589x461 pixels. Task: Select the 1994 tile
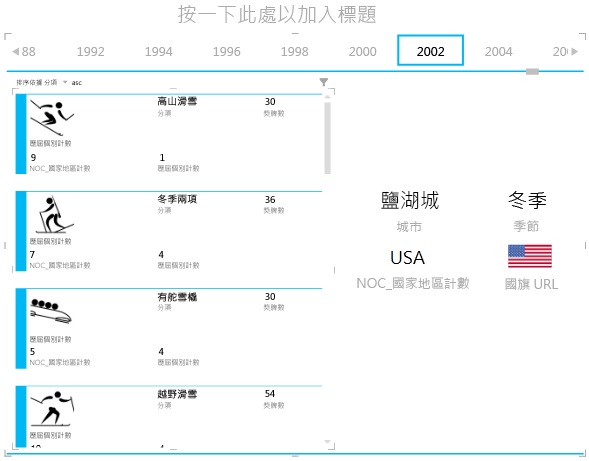tap(159, 51)
